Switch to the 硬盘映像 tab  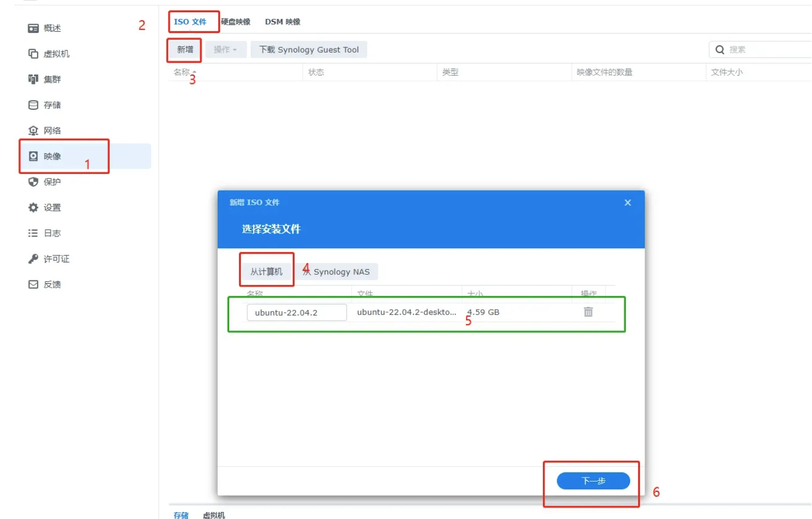click(236, 22)
